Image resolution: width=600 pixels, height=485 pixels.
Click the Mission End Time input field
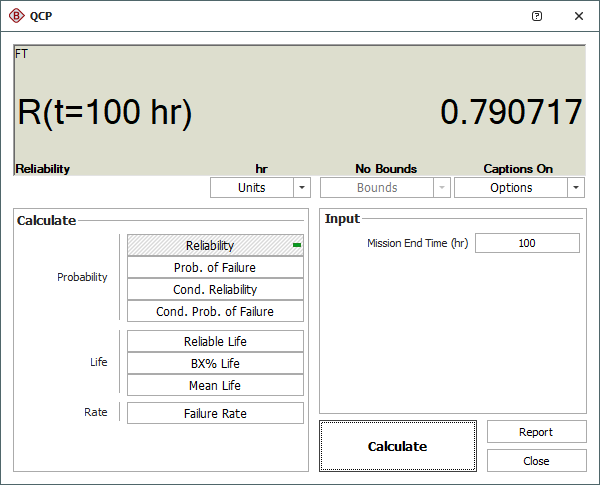click(x=527, y=243)
